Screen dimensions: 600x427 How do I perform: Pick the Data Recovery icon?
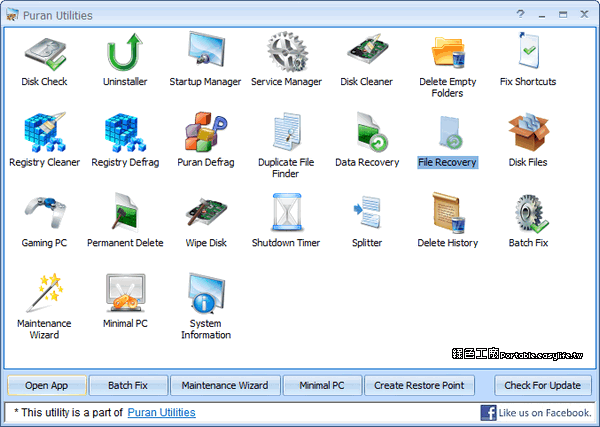pos(367,132)
